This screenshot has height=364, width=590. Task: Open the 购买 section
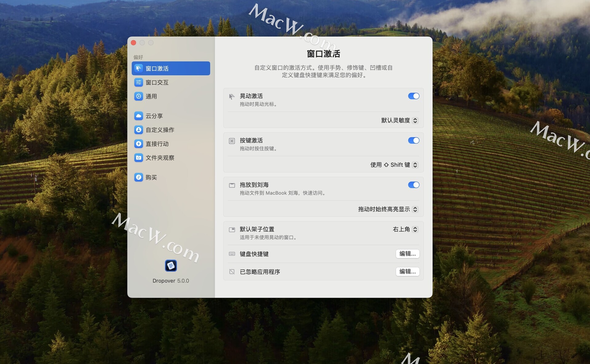coord(171,177)
